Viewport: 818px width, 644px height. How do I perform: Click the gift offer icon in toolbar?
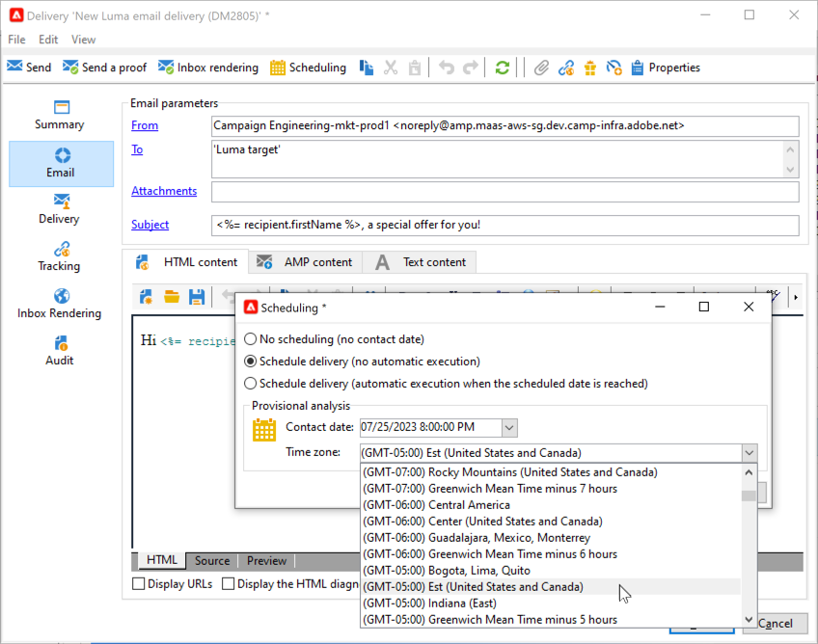click(590, 67)
